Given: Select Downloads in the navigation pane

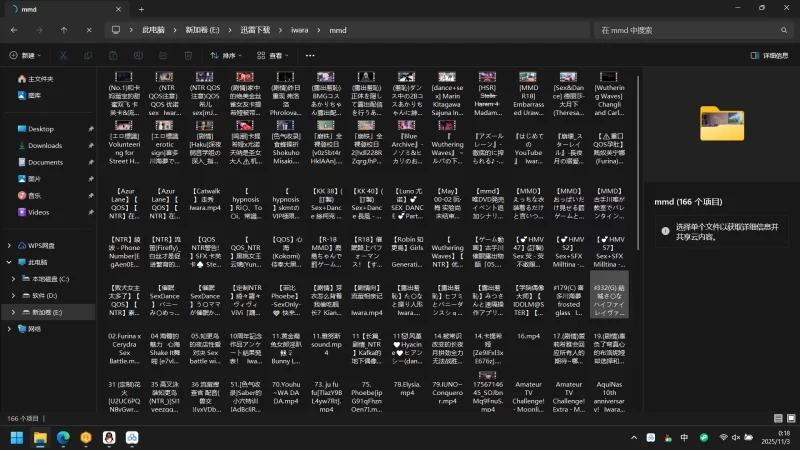Looking at the screenshot, I should 45,145.
